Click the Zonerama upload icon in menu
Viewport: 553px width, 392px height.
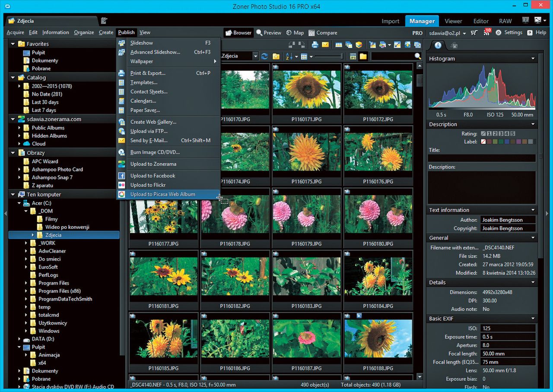(122, 164)
